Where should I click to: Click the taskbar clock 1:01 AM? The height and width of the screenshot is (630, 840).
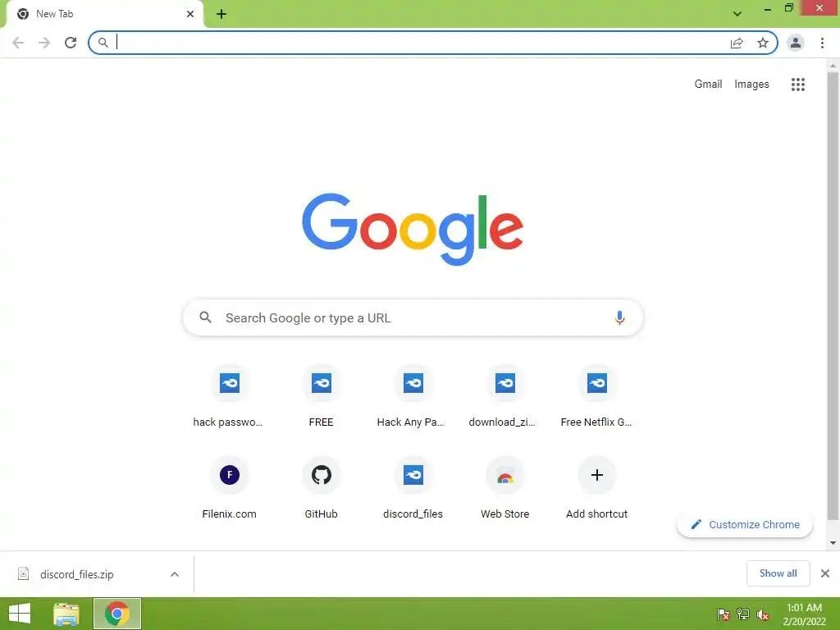click(804, 614)
